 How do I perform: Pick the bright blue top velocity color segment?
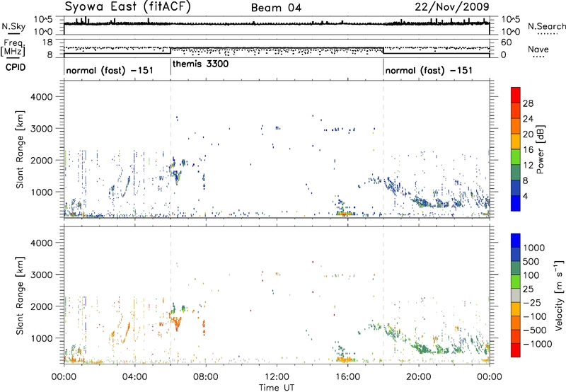(x=516, y=241)
